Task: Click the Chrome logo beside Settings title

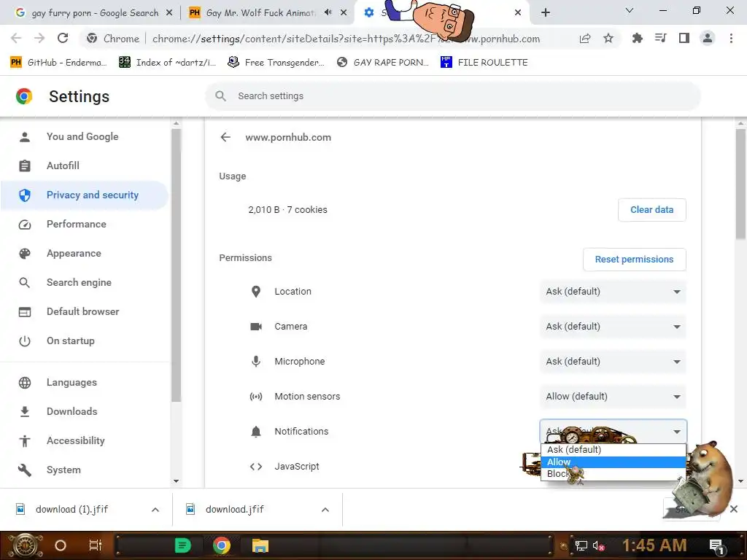Action: tap(24, 96)
